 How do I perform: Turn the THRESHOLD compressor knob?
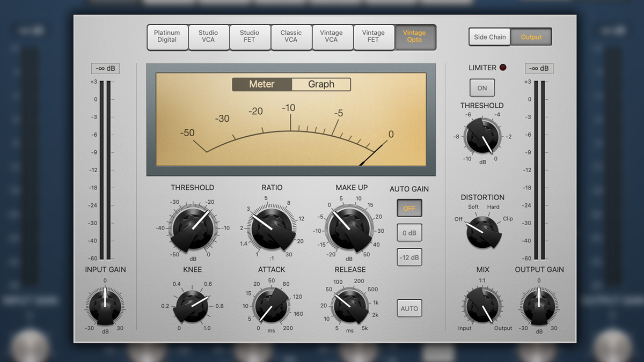point(192,227)
